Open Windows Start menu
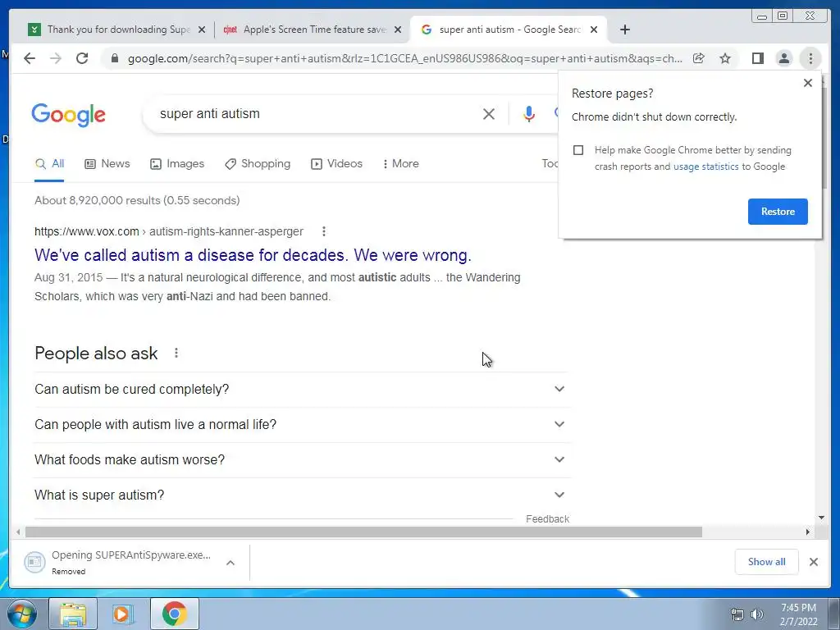This screenshot has height=630, width=840. pos(21,614)
